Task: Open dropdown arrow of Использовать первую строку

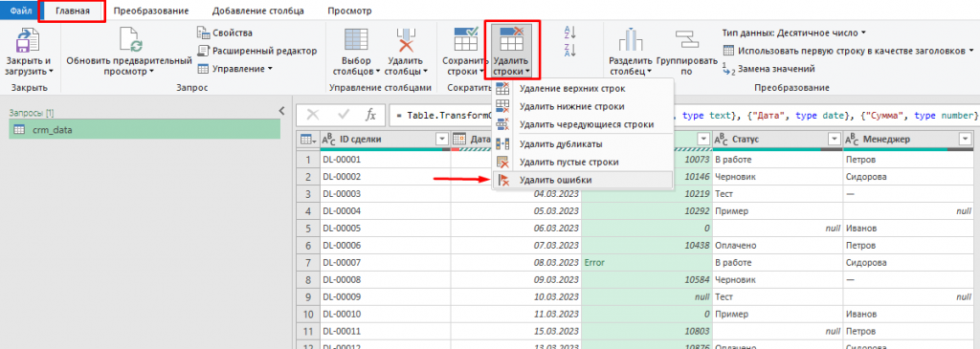Action: pyautogui.click(x=971, y=51)
